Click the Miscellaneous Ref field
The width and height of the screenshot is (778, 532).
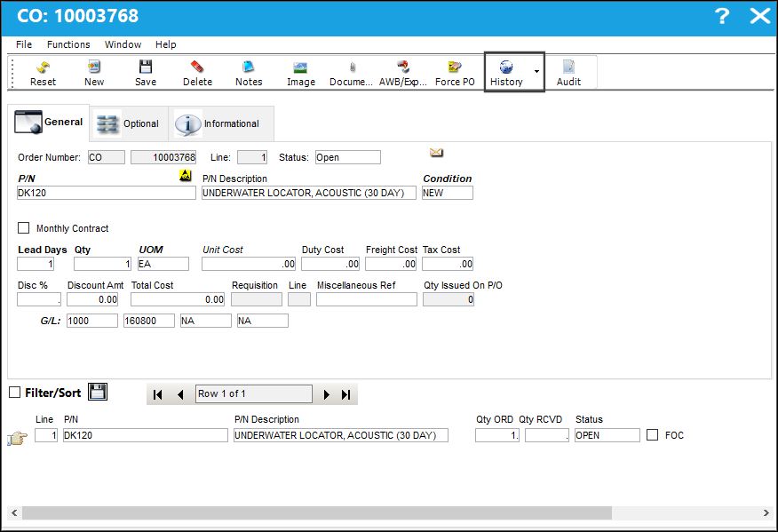coord(367,299)
